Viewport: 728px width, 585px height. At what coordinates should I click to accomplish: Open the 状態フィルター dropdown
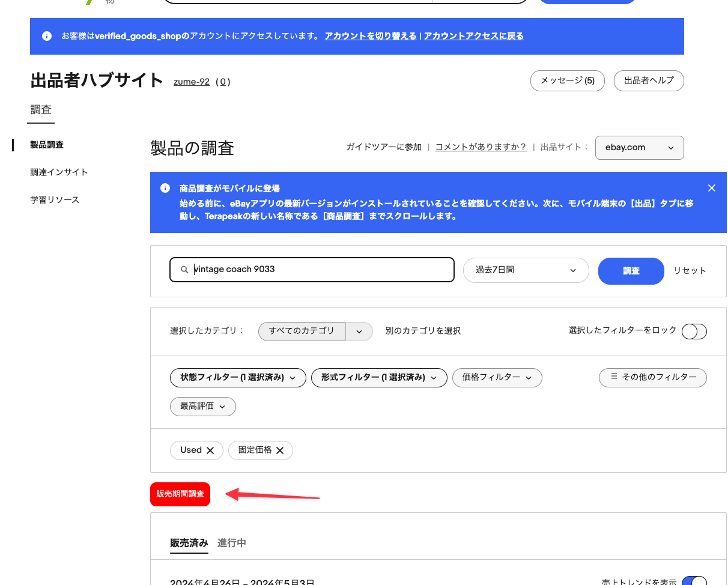pyautogui.click(x=238, y=378)
